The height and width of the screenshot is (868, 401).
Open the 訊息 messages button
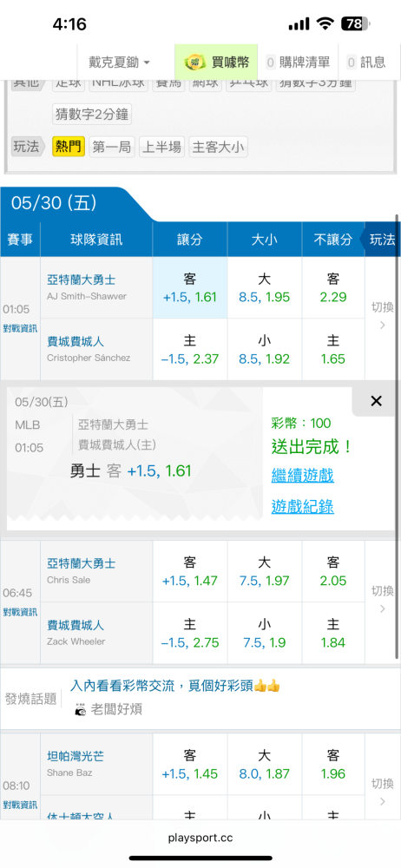pos(366,62)
